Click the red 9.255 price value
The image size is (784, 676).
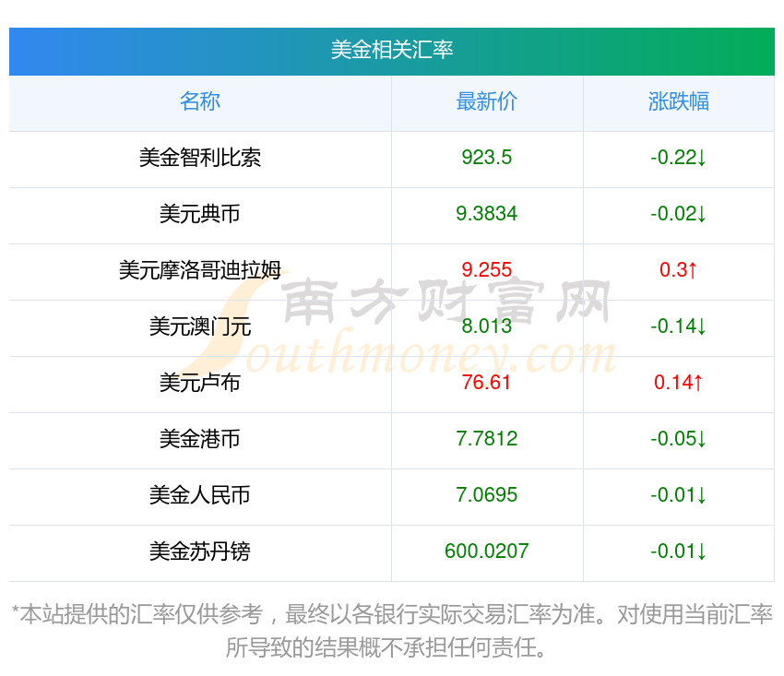(x=487, y=270)
